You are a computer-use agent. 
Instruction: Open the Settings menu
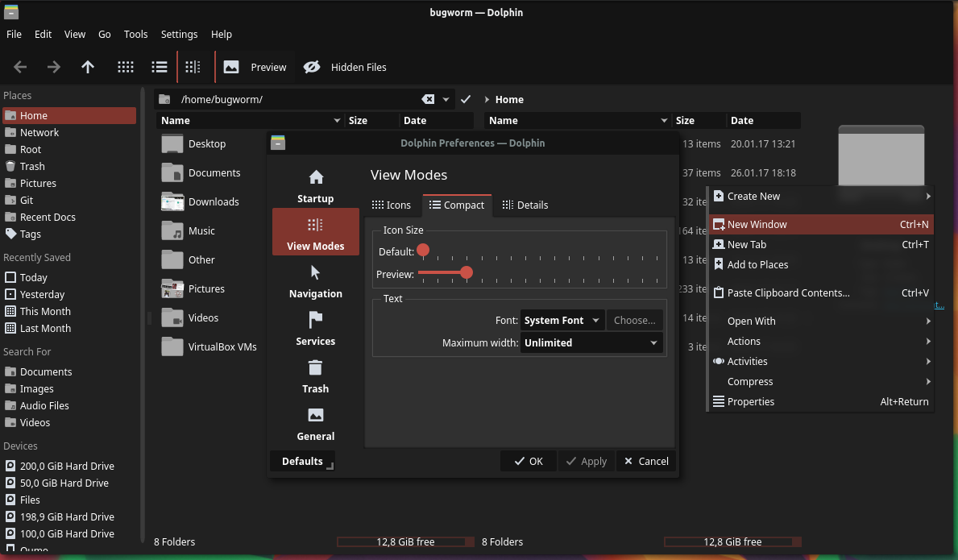click(x=179, y=34)
